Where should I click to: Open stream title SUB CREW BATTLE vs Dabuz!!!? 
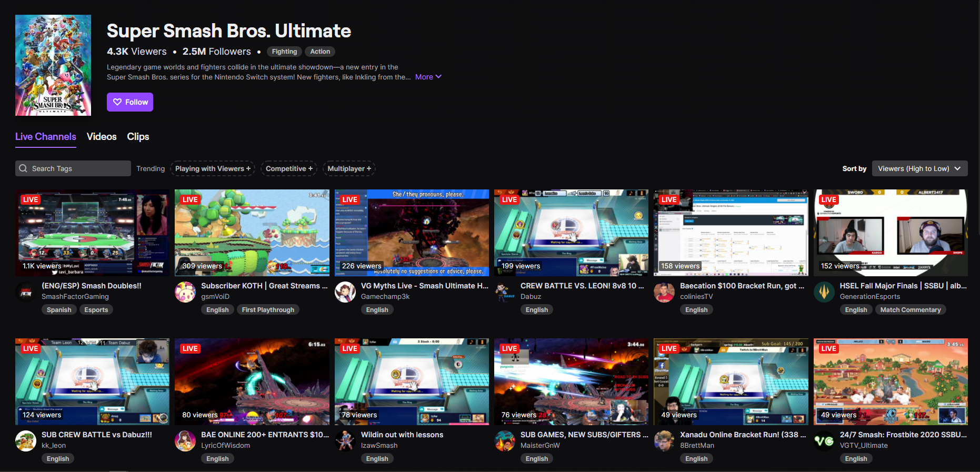(97, 435)
